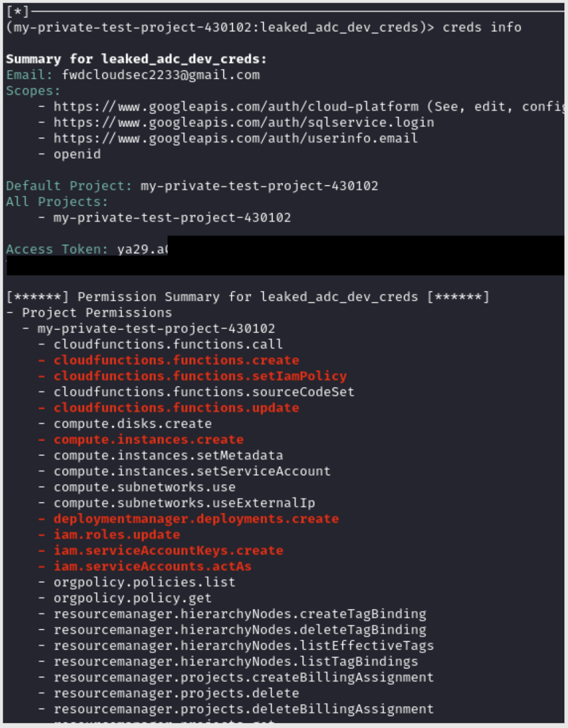Viewport: 568px width, 728px height.
Task: Select the orgpolicy.policies.list line
Action: 145,582
